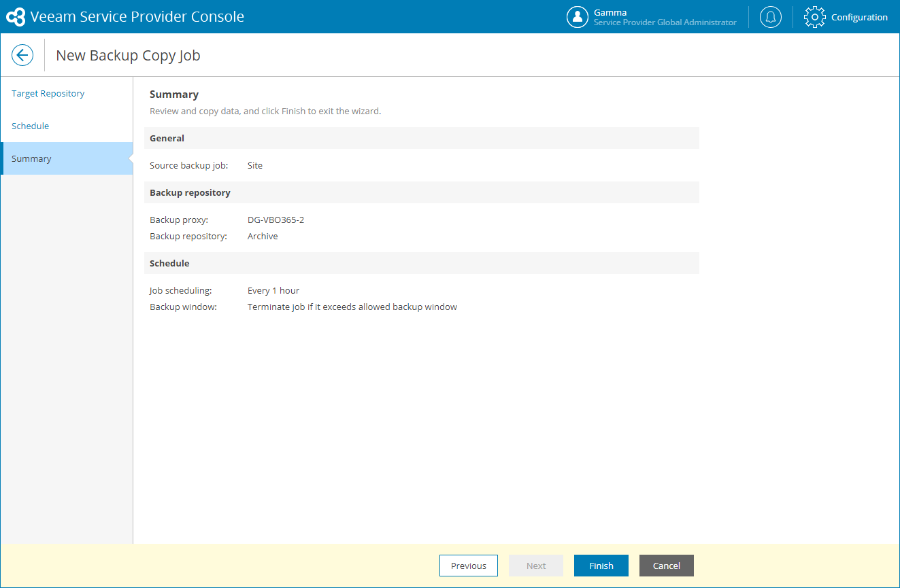Viewport: 900px width, 588px height.
Task: Click the 'Service Provider Global Administrator' role text
Action: 665,22
